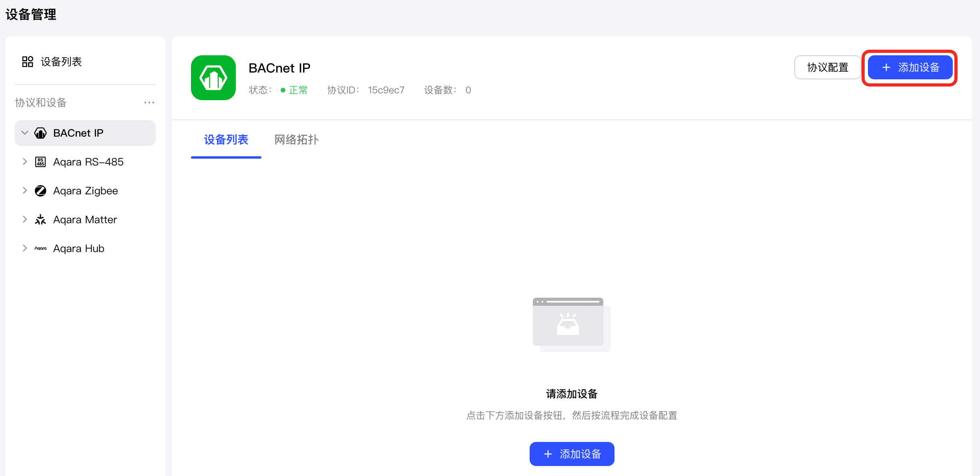Click the 请添加设备 empty state heading

tap(572, 394)
